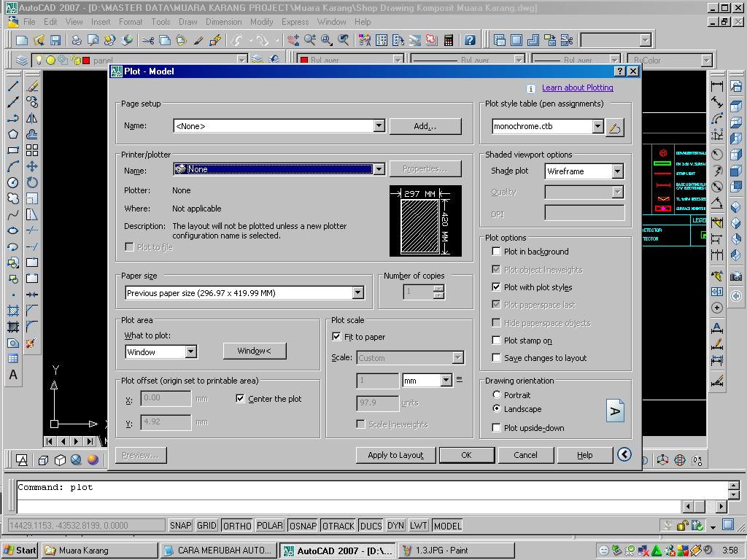747x560 pixels.
Task: Click the Save icon in standard toolbar
Action: click(x=55, y=41)
